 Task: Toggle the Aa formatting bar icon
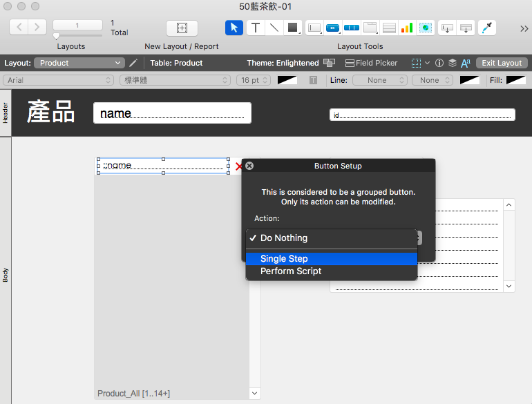coord(466,63)
